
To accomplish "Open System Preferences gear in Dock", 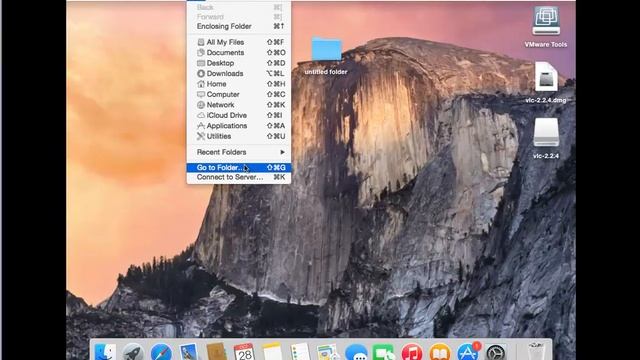I will click(496, 352).
